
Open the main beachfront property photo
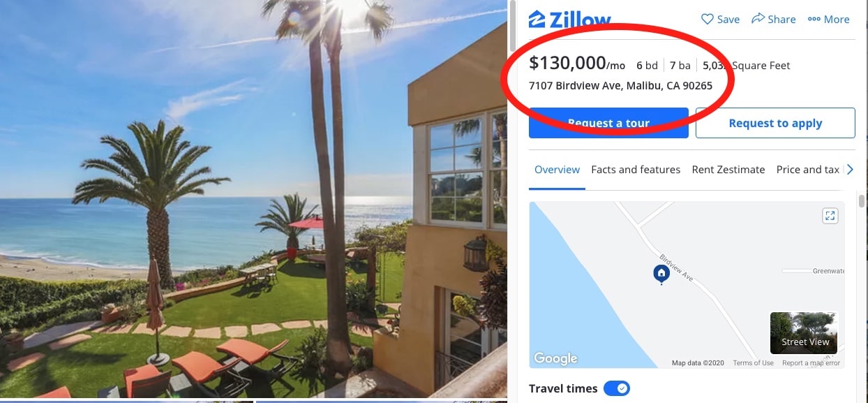[x=253, y=199]
